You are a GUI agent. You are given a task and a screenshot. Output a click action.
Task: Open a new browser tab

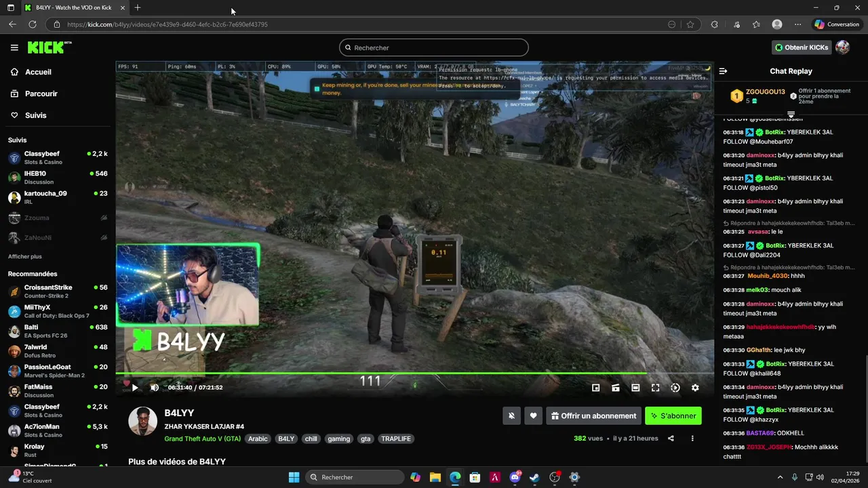(x=138, y=7)
